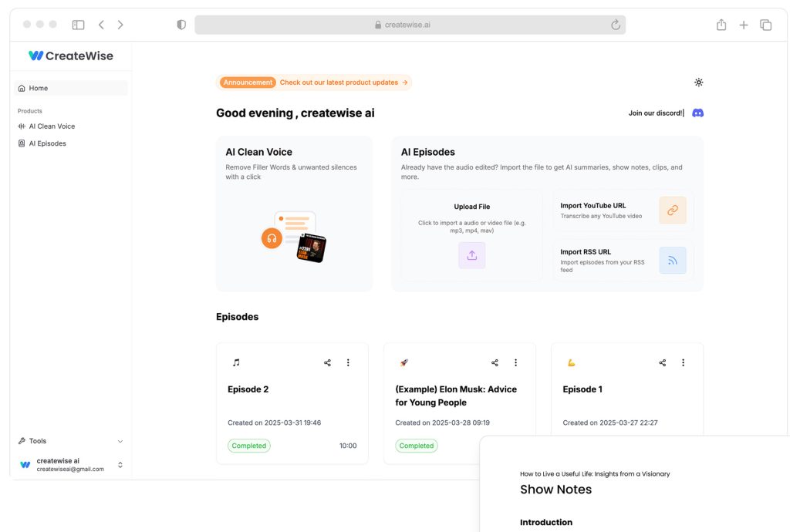Click 'Created on 2025-03-31 19:46'
This screenshot has width=790, height=532.
274,423
